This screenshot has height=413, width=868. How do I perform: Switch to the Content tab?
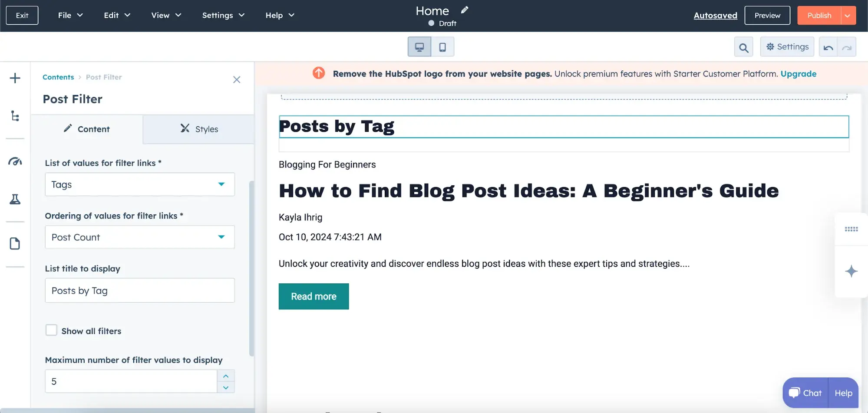(x=87, y=129)
